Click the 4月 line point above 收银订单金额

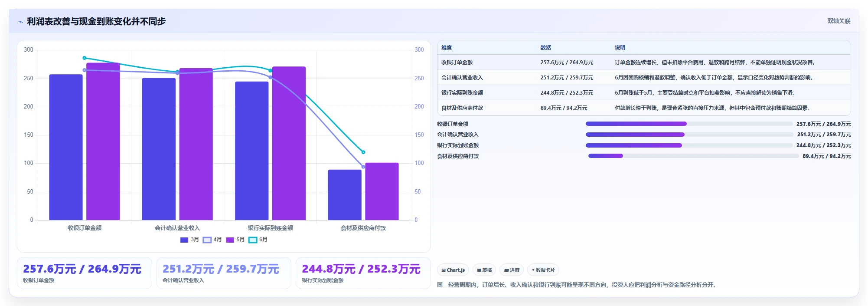(x=85, y=70)
